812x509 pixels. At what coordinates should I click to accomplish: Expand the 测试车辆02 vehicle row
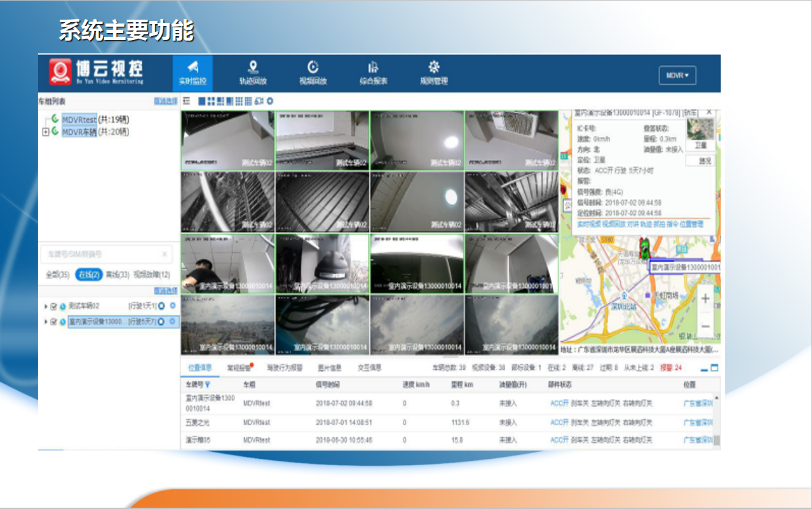46,306
